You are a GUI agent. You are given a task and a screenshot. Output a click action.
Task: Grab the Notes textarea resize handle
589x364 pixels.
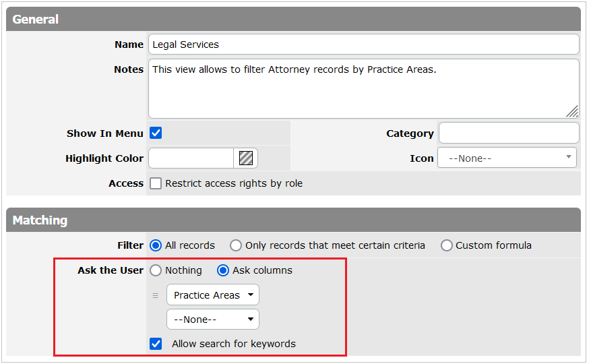point(572,112)
